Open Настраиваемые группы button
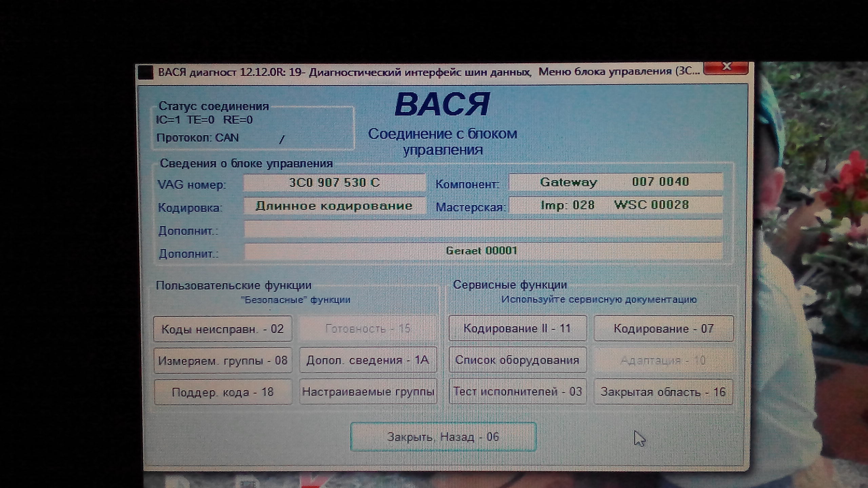This screenshot has width=868, height=488. click(368, 392)
